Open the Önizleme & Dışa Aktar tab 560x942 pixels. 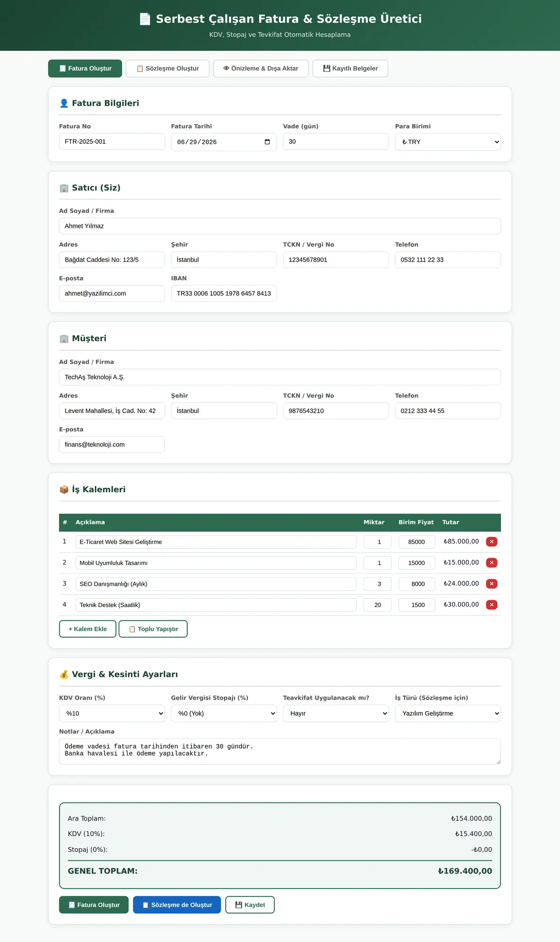coord(261,69)
